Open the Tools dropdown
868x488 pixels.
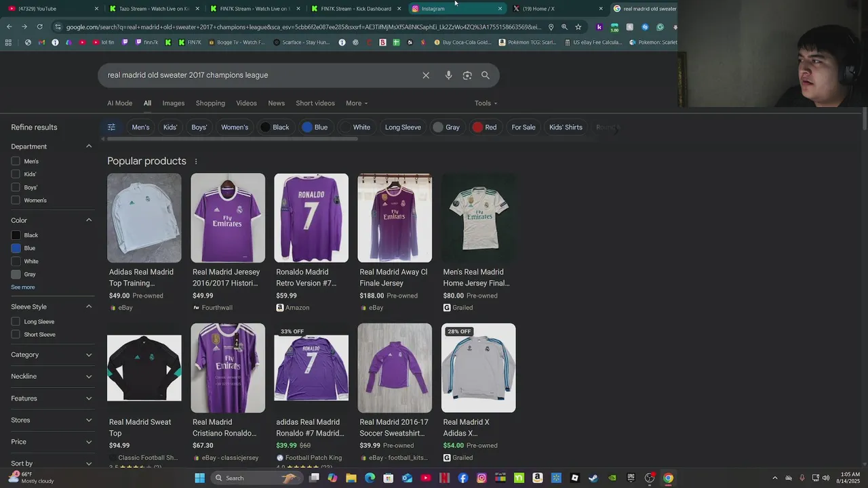click(x=486, y=103)
